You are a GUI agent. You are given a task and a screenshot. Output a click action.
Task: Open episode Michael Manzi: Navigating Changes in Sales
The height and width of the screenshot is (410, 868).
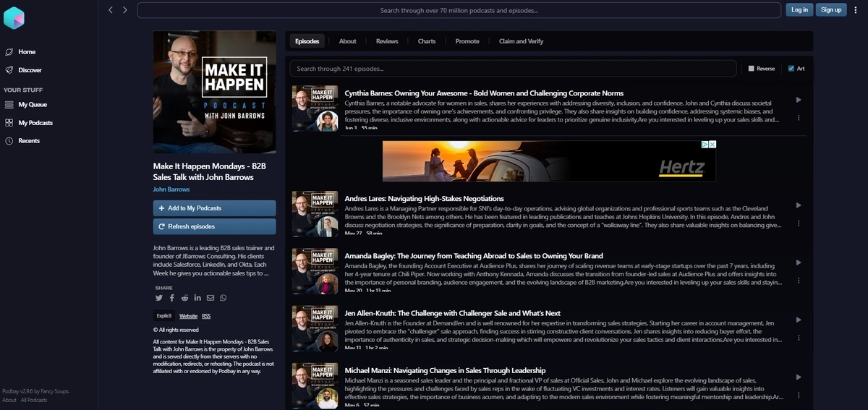pos(445,370)
